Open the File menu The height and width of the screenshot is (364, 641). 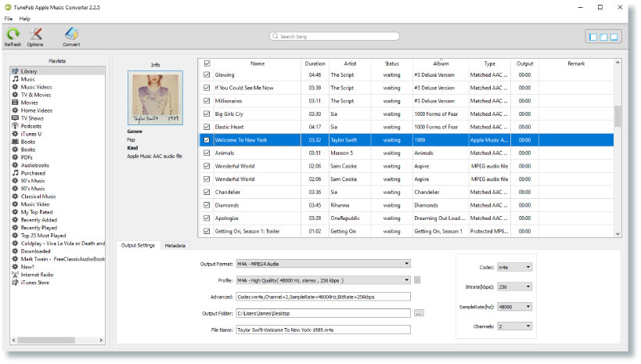[8, 18]
